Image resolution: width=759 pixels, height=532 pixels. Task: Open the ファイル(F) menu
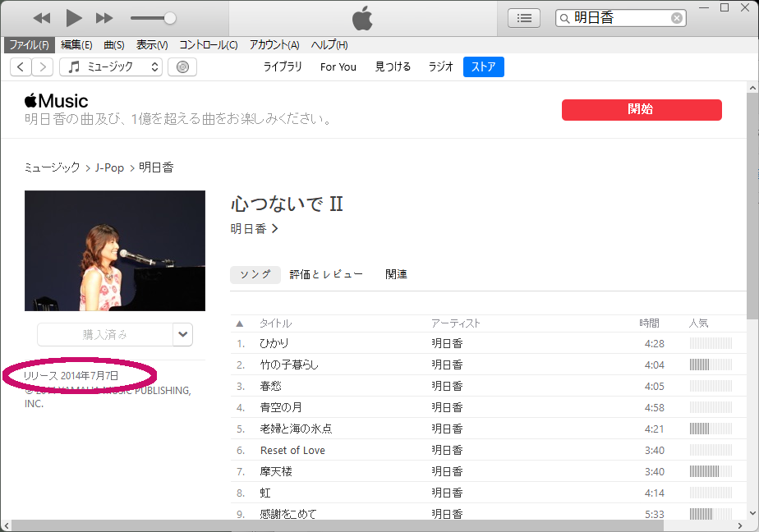(x=29, y=45)
